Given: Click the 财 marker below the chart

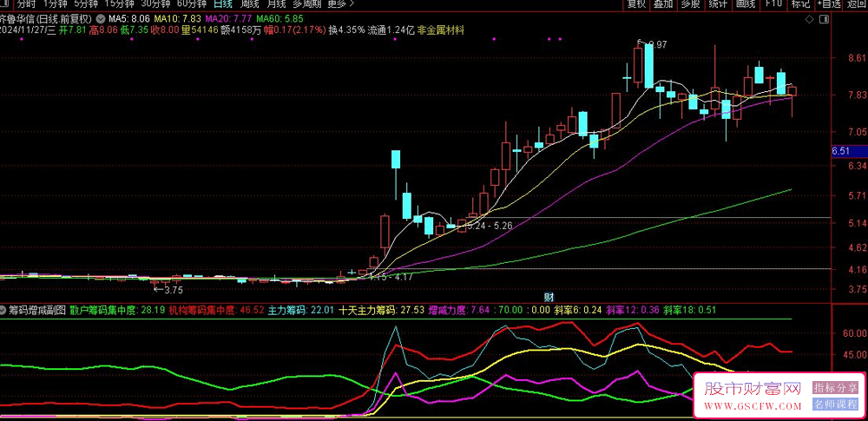Looking at the screenshot, I should click(x=549, y=296).
